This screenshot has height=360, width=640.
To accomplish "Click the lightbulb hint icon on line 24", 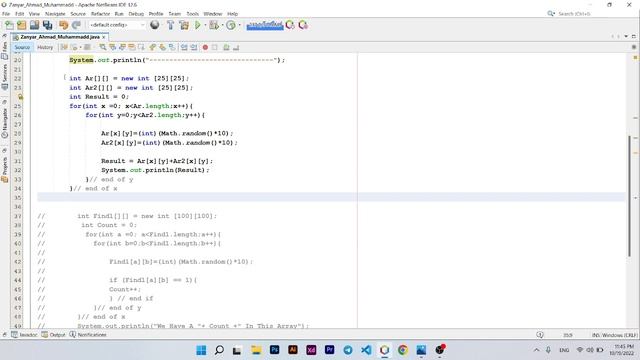I will point(20,97).
